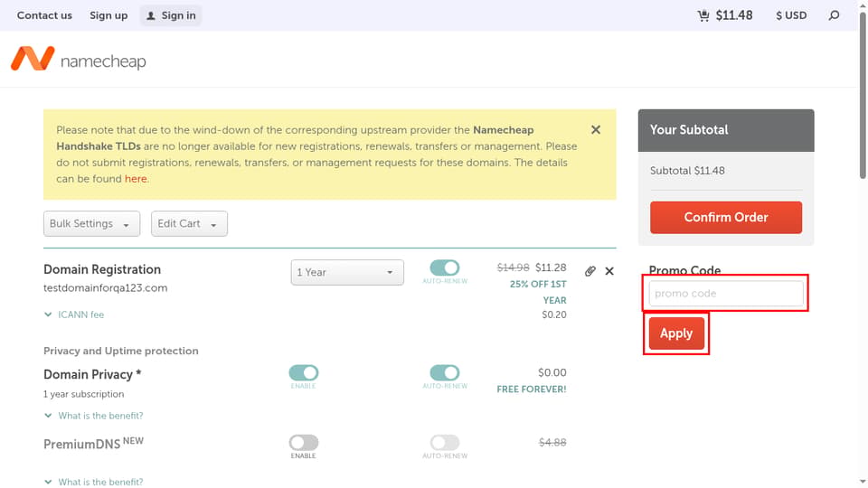Screen dimensions: 868x488
Task: Click the '1 year subscription' text
Action: (83, 394)
